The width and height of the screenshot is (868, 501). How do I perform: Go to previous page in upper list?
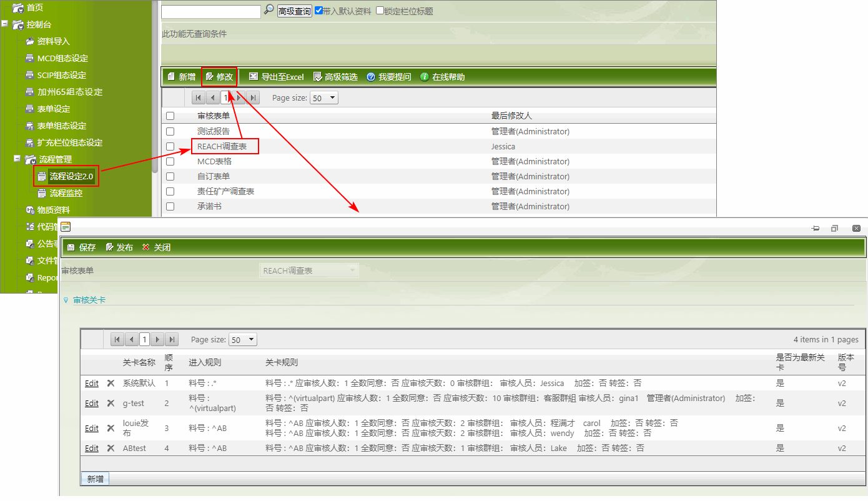[x=212, y=97]
